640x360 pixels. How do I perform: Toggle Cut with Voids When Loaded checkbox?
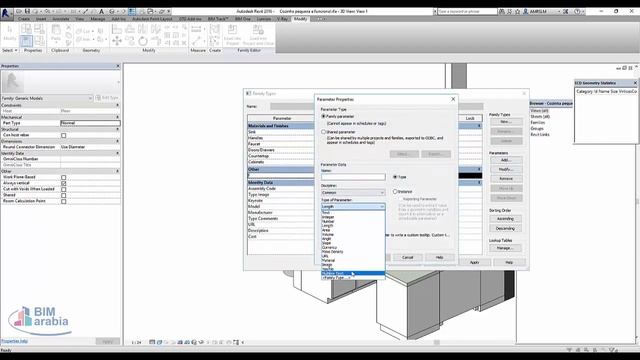(64, 189)
